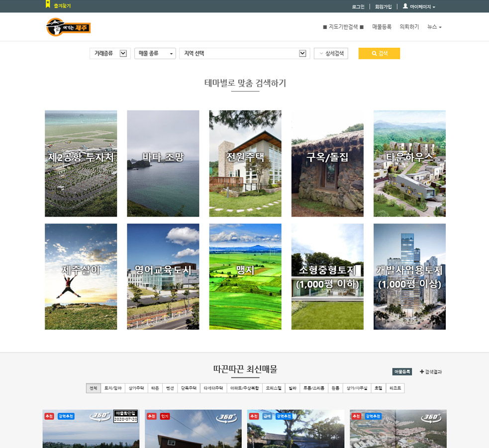This screenshot has height=448, width=489.
Task: Click the 360° icon on second listing
Action: tap(227, 417)
